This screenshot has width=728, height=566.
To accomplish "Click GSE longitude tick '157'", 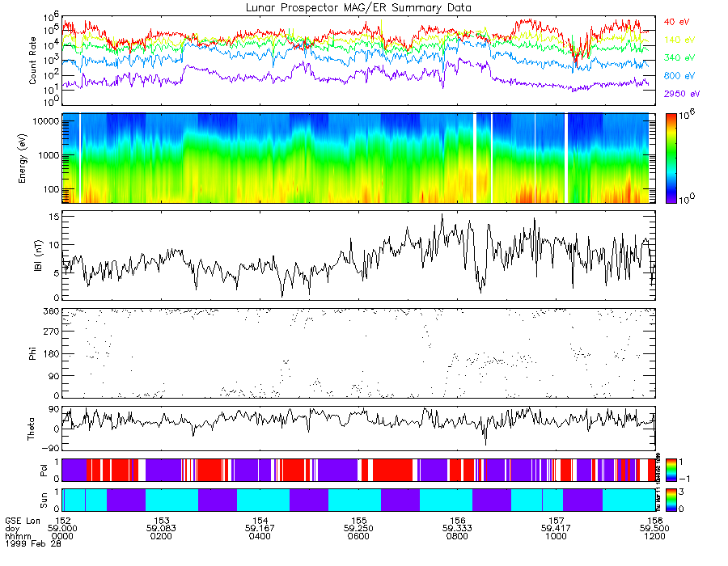I will click(x=556, y=521).
